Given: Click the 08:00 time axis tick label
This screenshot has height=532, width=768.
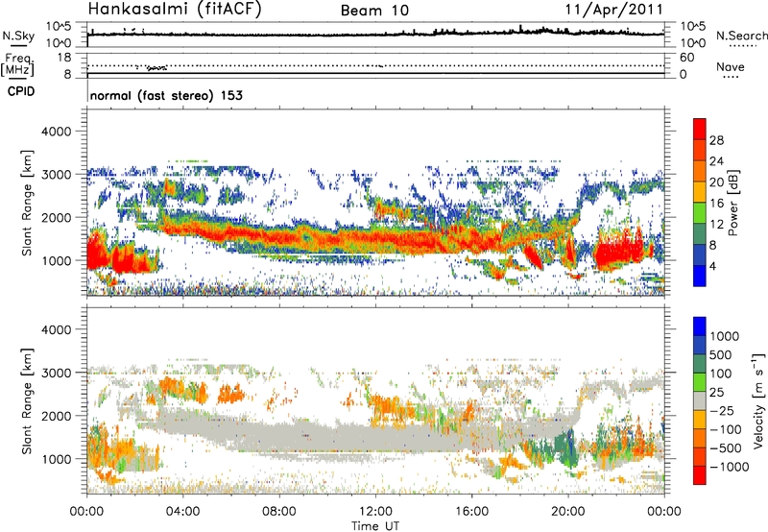Looking at the screenshot, I should pos(279,512).
